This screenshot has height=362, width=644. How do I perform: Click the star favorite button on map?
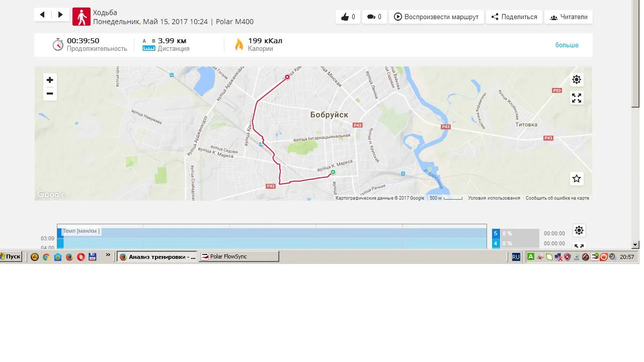[577, 178]
